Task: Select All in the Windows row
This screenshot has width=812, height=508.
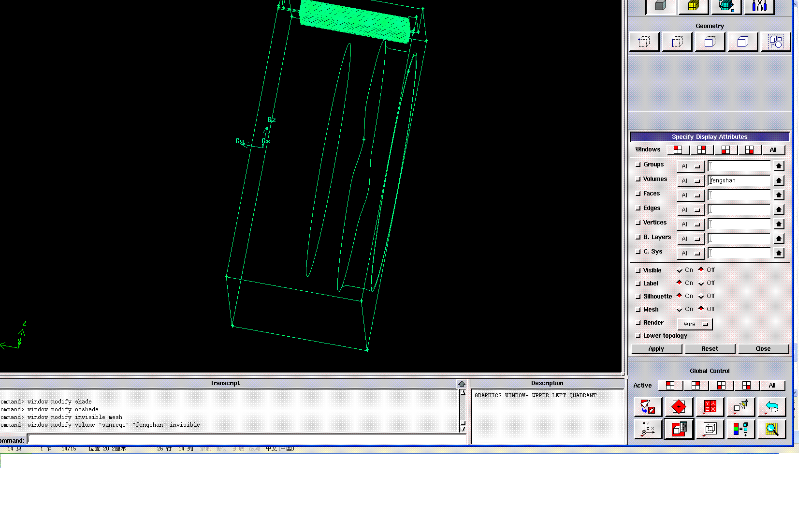Action: coord(773,150)
